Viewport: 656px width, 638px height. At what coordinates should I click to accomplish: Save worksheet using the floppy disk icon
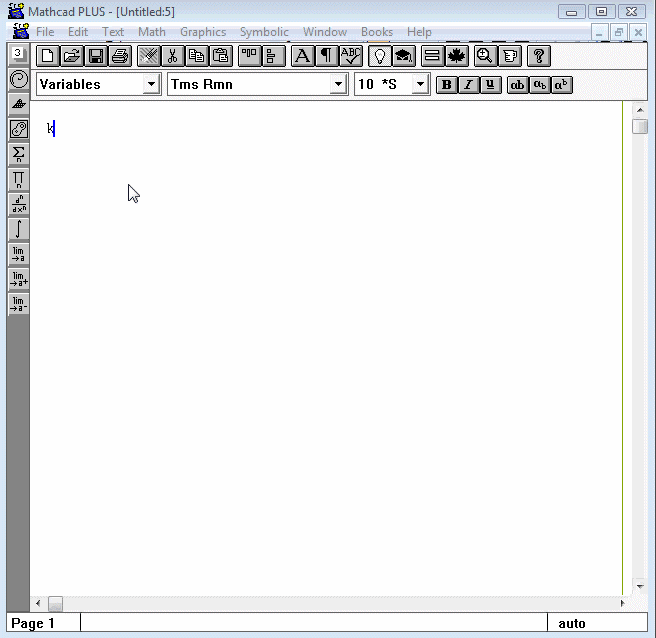tap(95, 56)
